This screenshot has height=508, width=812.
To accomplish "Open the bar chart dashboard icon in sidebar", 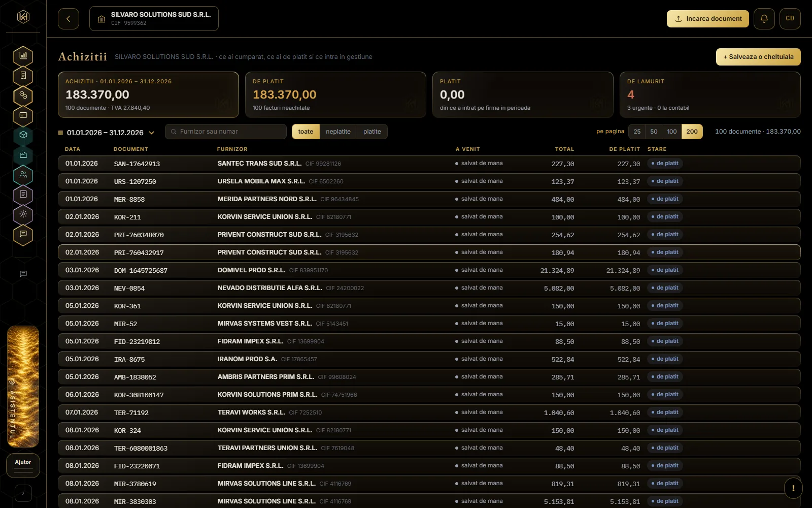I will point(23,56).
